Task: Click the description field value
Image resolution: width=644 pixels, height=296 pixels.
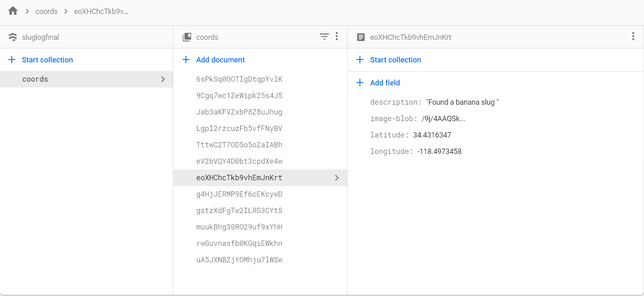Action: click(462, 102)
